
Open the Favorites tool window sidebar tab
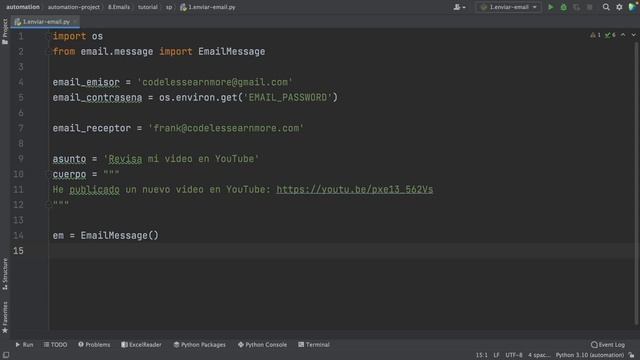pos(5,317)
